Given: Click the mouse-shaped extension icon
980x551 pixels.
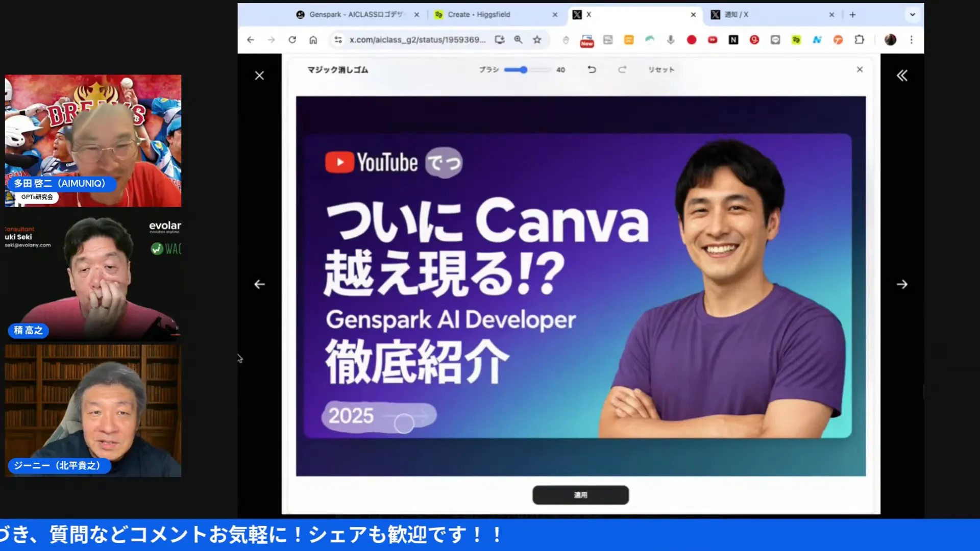Looking at the screenshot, I should point(566,40).
